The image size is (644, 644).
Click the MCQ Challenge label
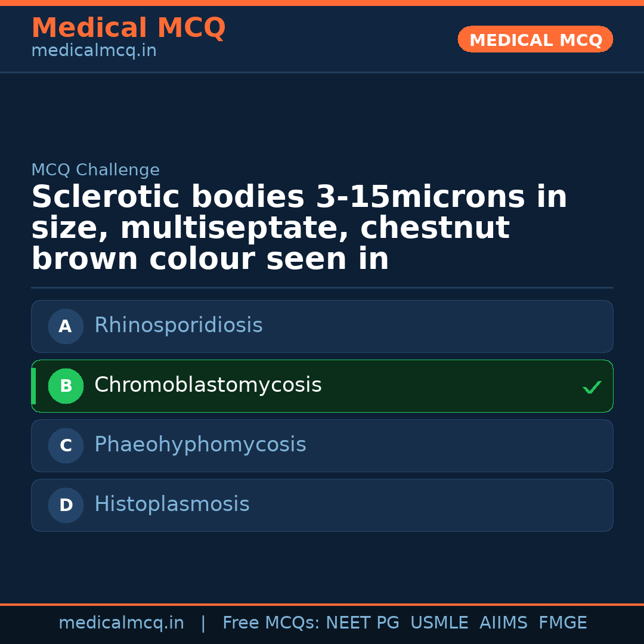[95, 170]
